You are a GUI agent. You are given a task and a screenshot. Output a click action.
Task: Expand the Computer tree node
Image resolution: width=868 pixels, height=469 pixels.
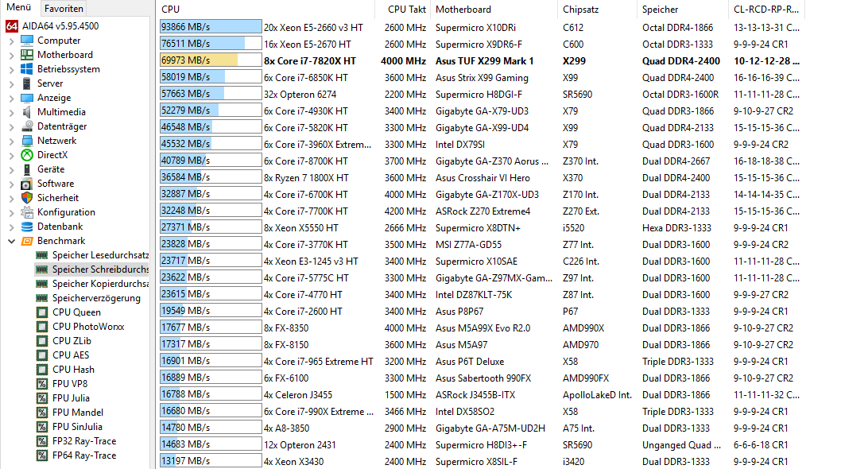coord(12,41)
